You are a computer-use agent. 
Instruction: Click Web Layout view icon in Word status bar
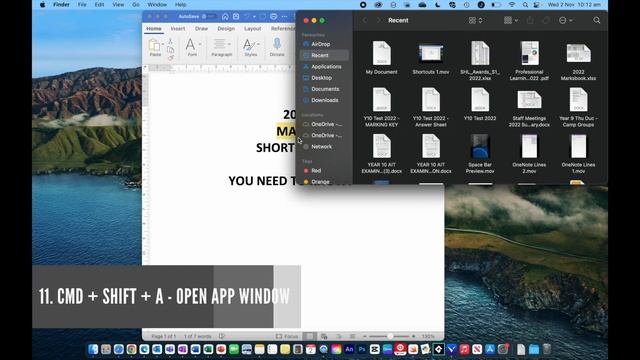click(324, 336)
